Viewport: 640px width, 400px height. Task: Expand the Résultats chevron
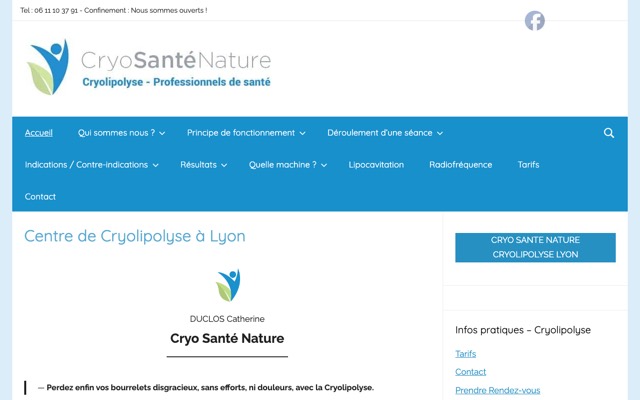click(224, 165)
